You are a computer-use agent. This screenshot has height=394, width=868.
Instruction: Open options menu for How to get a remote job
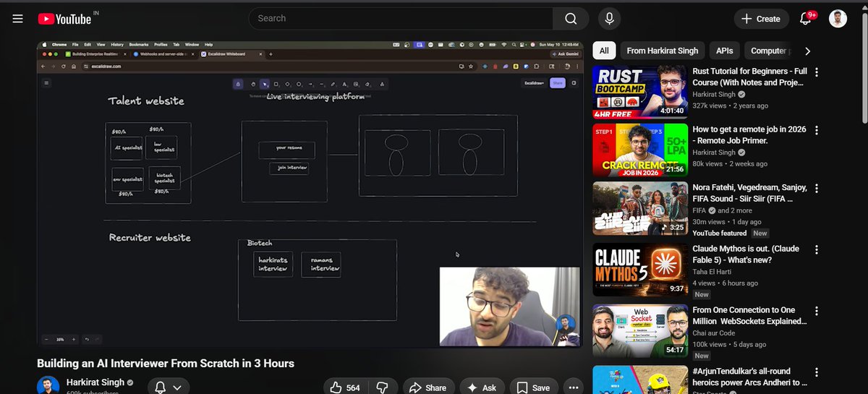click(x=817, y=130)
